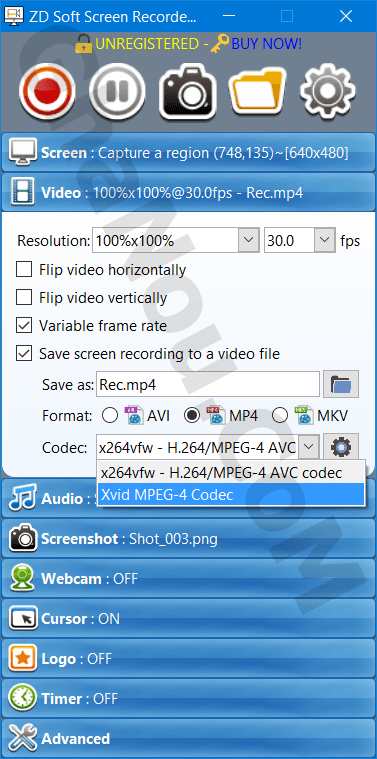Browse for the save-as file location
Screen dimensions: 377x759
341,385
